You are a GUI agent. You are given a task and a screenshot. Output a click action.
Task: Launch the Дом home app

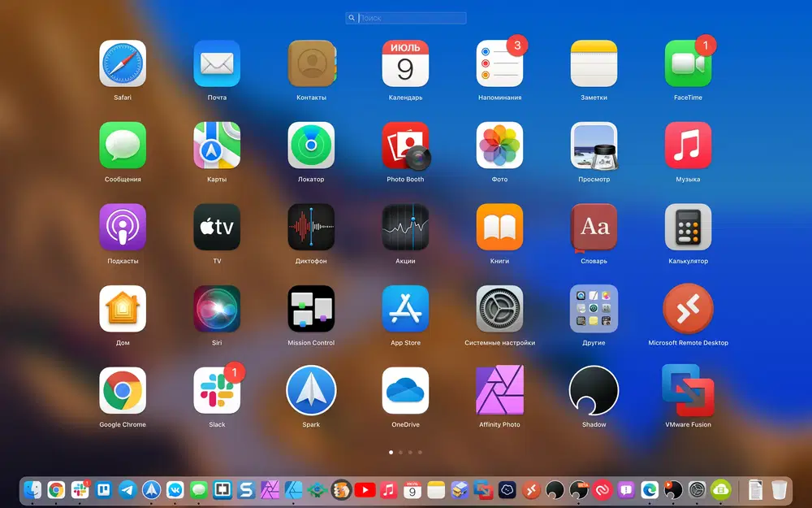click(x=123, y=310)
